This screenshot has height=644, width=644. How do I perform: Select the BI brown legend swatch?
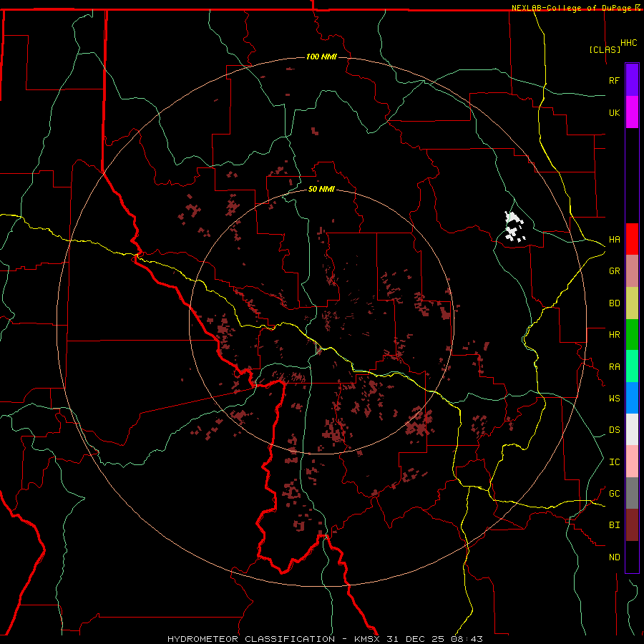coord(632,525)
